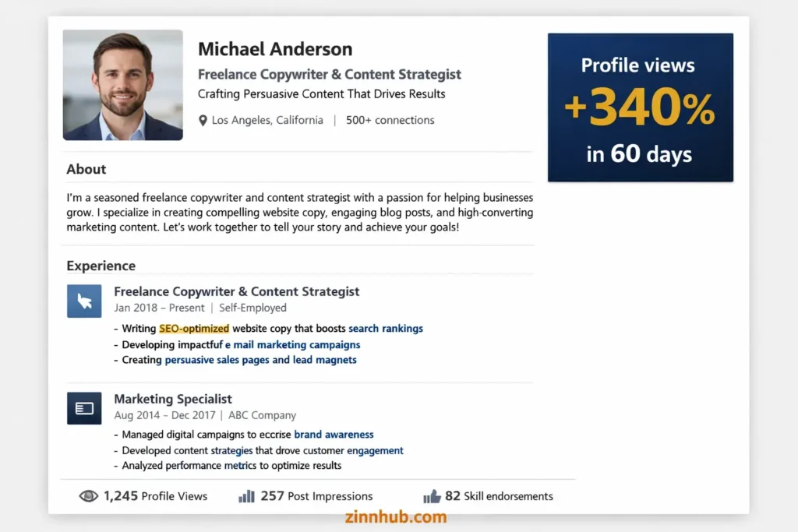This screenshot has width=798, height=532.
Task: Click the brand awareness link
Action: pyautogui.click(x=334, y=435)
